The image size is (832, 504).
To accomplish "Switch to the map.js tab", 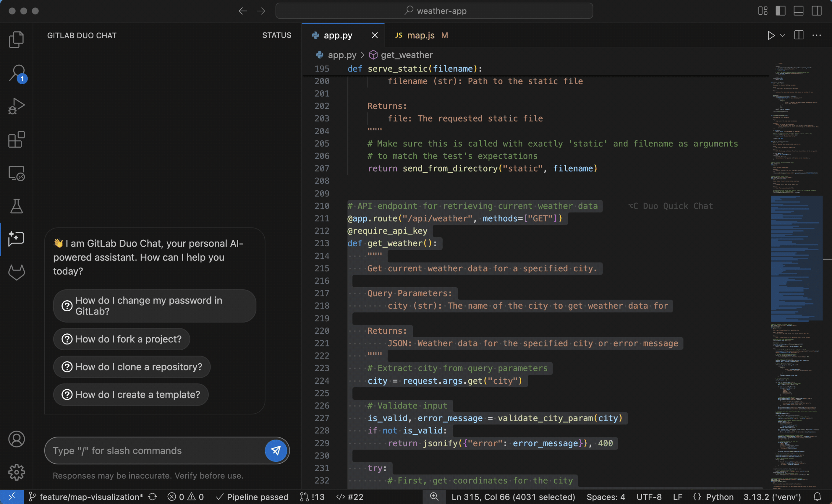I will [426, 35].
